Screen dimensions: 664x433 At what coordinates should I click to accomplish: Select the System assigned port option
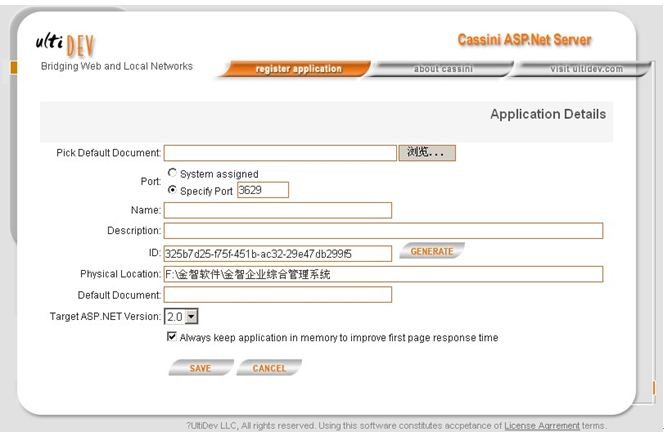172,173
